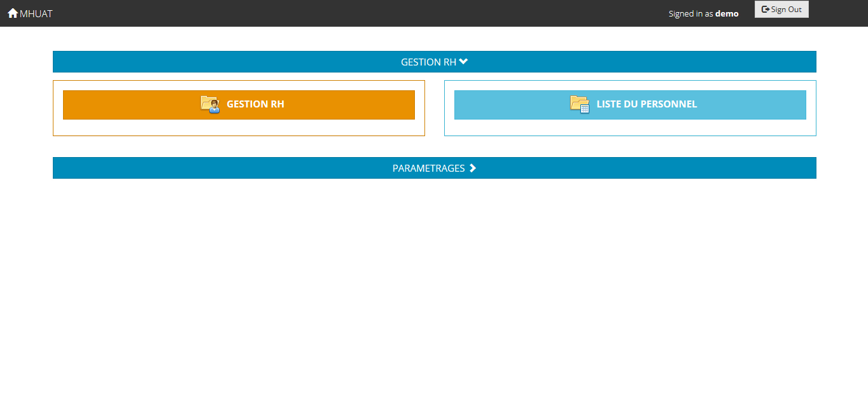Screen dimensions: 868x407
Task: Open the orange GESTION RH button label
Action: coord(255,104)
